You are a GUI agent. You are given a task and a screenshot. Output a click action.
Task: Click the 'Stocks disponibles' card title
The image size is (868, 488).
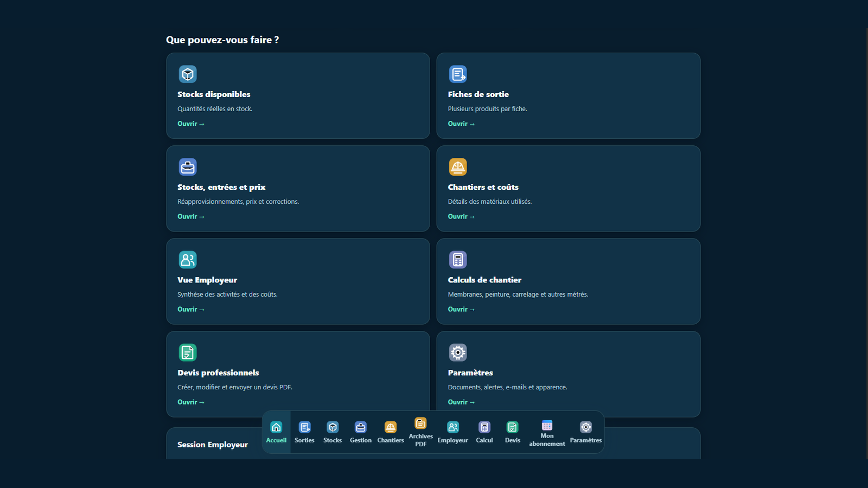point(214,94)
